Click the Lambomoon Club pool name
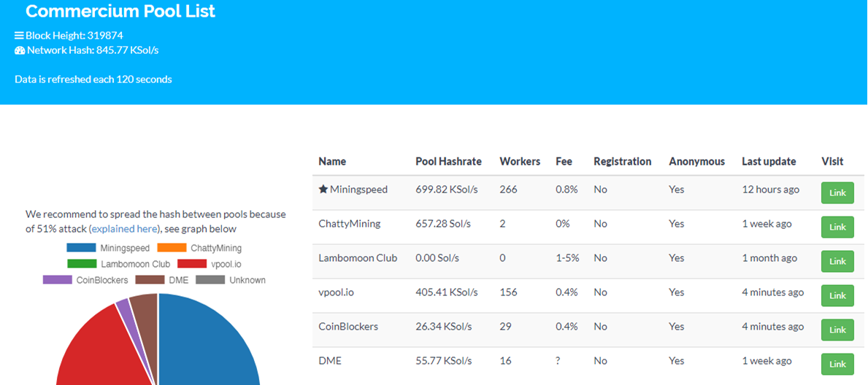 pos(358,258)
